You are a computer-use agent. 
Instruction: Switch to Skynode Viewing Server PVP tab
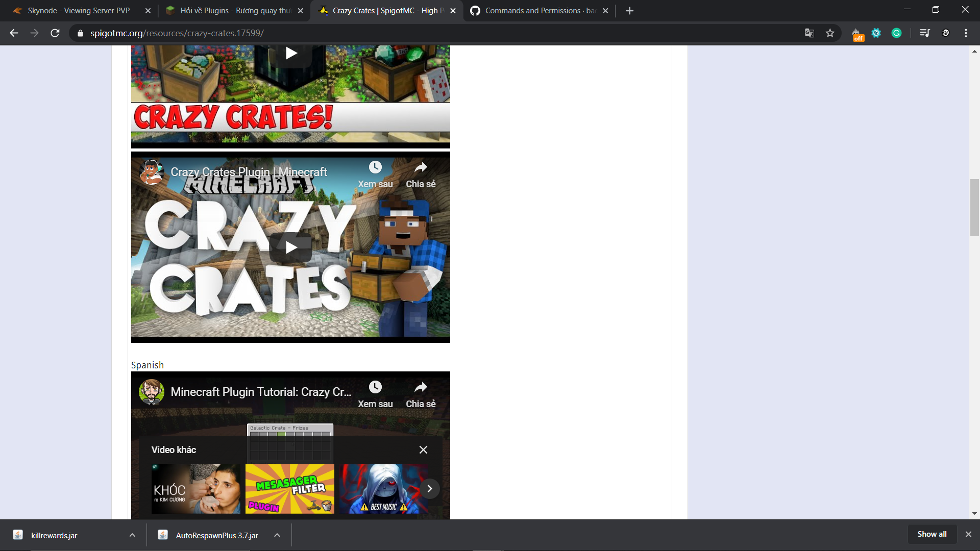[x=79, y=11]
